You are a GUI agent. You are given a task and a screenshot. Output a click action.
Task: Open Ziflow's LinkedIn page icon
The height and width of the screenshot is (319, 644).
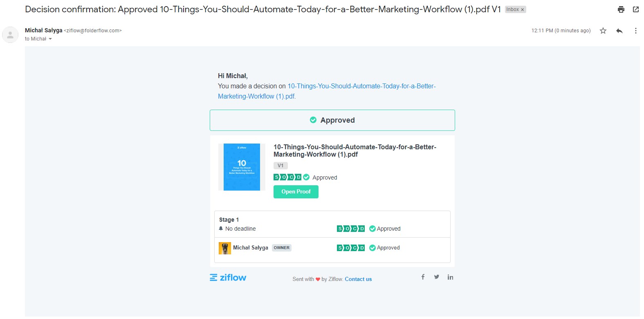point(450,277)
